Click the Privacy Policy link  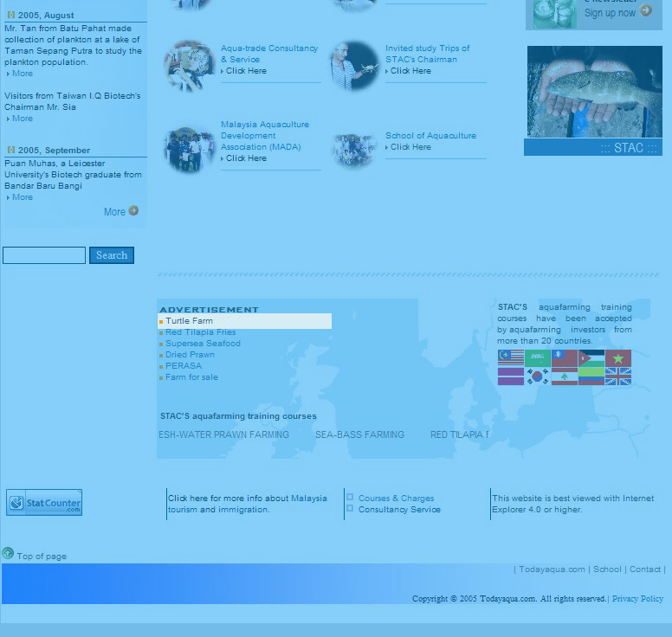[x=637, y=599]
